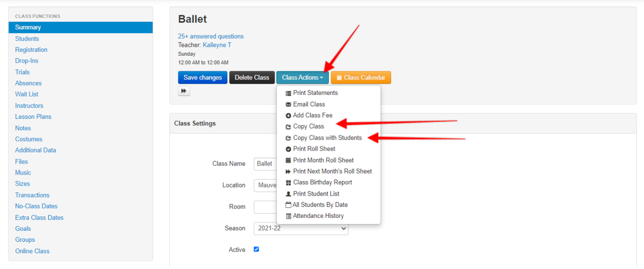View Absences section
The height and width of the screenshot is (269, 644).
(29, 83)
